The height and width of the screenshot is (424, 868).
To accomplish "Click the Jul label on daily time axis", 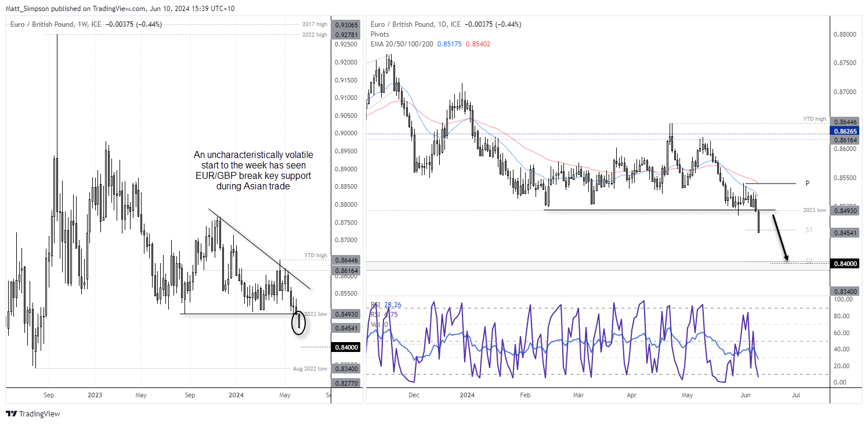I will pyautogui.click(x=796, y=394).
